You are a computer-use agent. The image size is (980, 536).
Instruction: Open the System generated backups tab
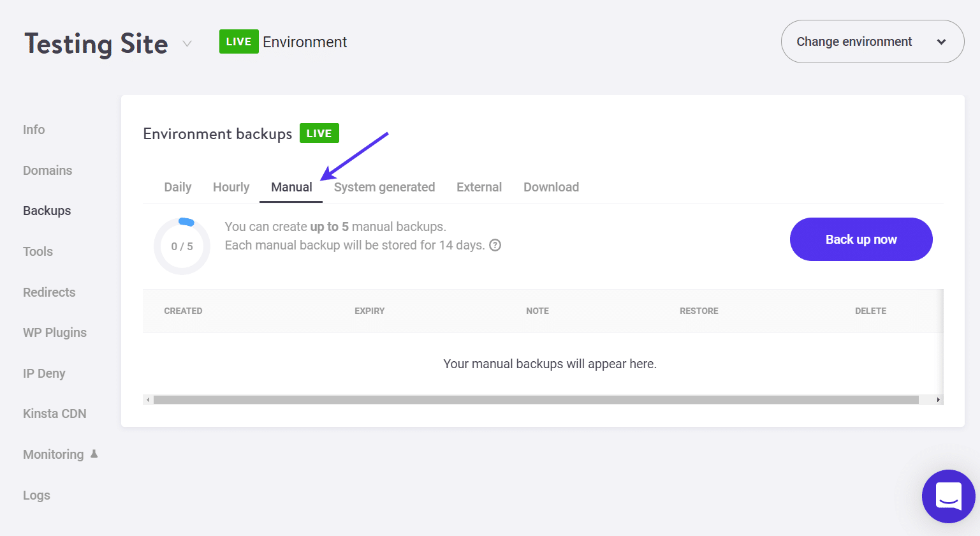coord(384,187)
